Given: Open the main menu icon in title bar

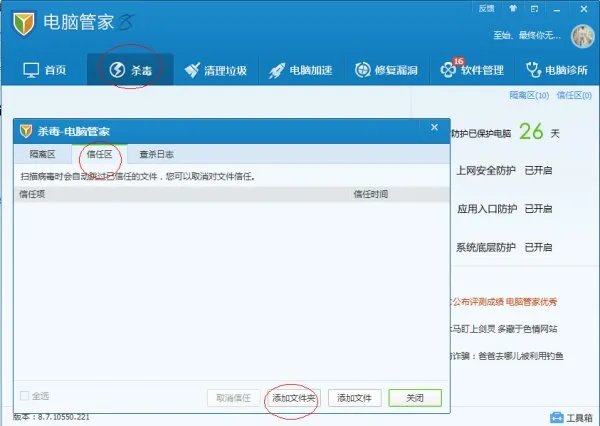Looking at the screenshot, I should point(535,8).
